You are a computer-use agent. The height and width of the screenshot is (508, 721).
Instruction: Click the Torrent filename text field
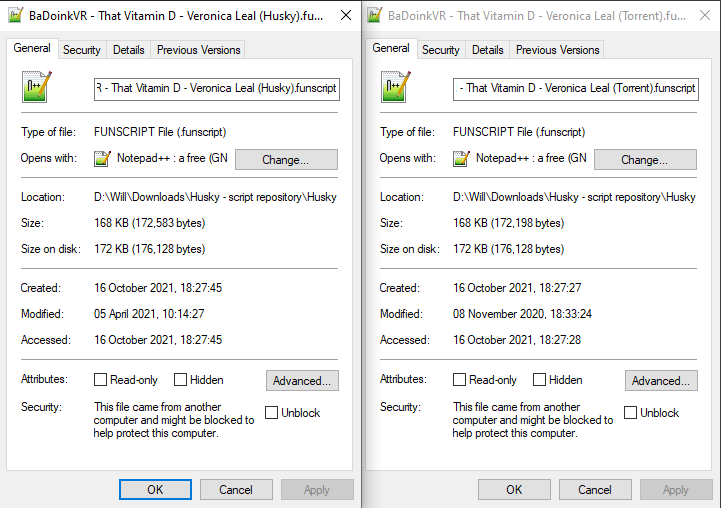pos(576,89)
